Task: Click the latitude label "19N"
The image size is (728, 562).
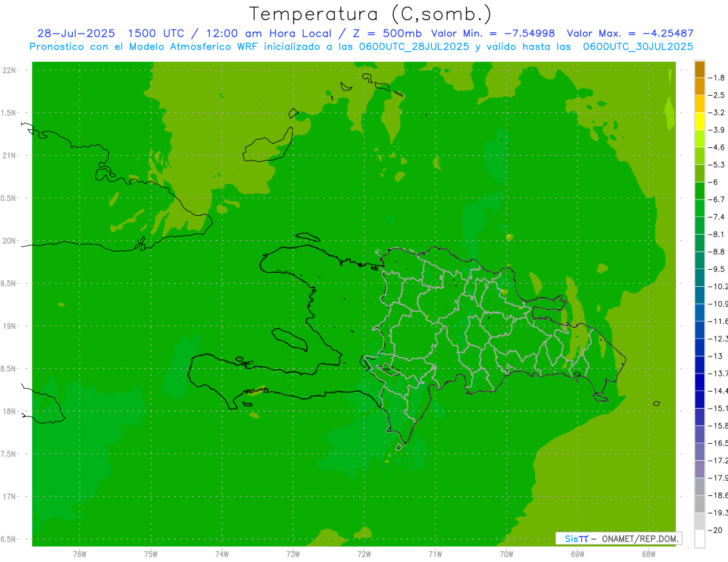Action: 10,326
